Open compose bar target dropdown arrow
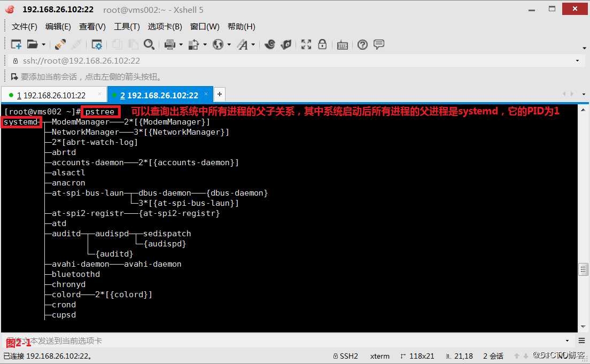This screenshot has width=590, height=364. pyautogui.click(x=567, y=340)
